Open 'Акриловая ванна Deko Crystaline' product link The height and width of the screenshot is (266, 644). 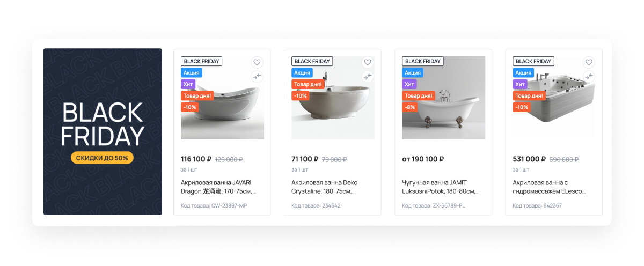click(324, 187)
